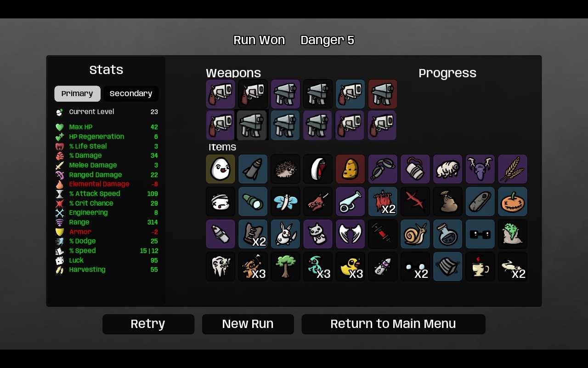Click the tree item icon
The image size is (588, 368).
(285, 266)
